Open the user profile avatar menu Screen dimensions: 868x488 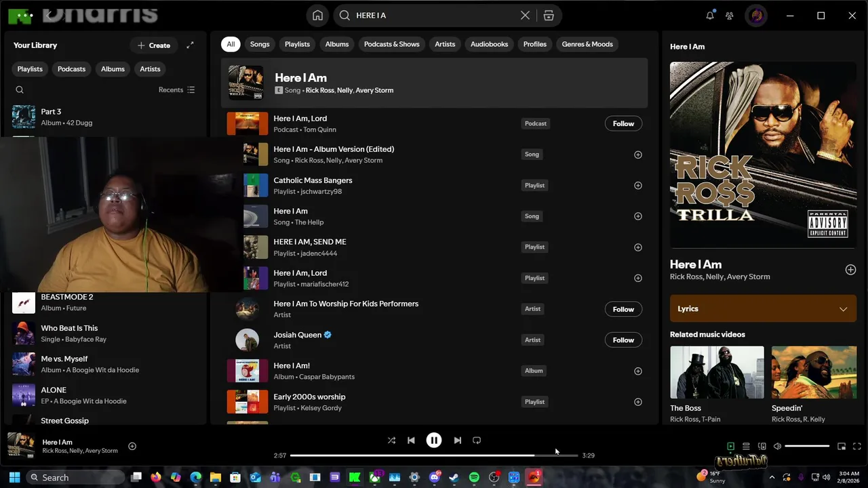point(756,16)
